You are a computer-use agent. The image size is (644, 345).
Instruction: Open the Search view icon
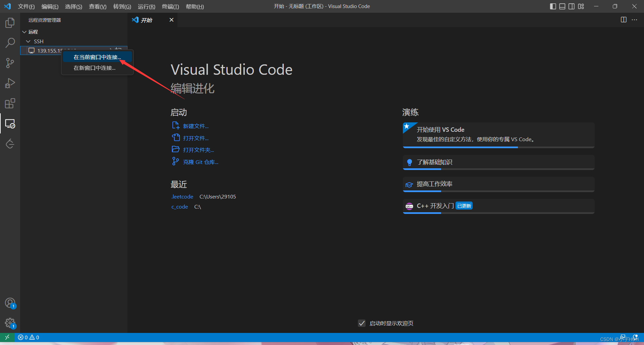click(10, 43)
